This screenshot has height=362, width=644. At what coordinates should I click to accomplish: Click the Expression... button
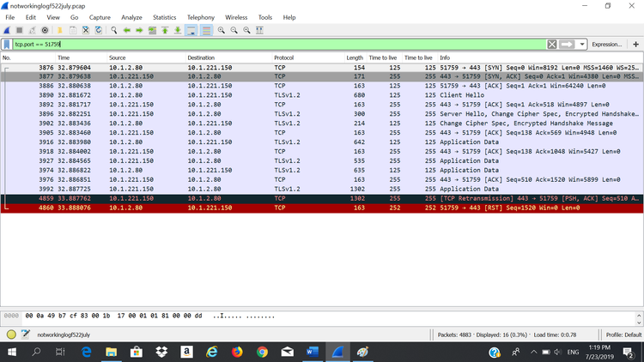click(x=606, y=44)
